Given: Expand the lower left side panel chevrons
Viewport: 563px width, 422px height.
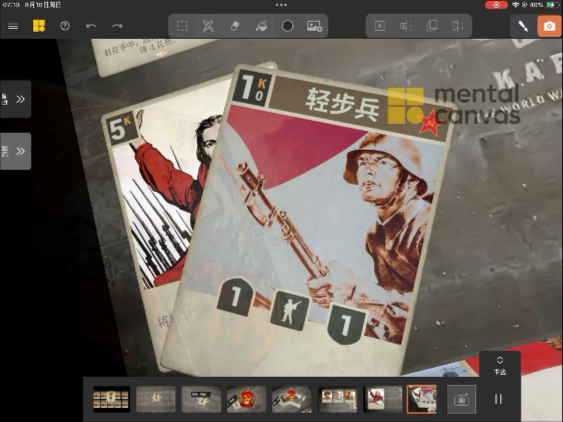Looking at the screenshot, I should click(15, 151).
